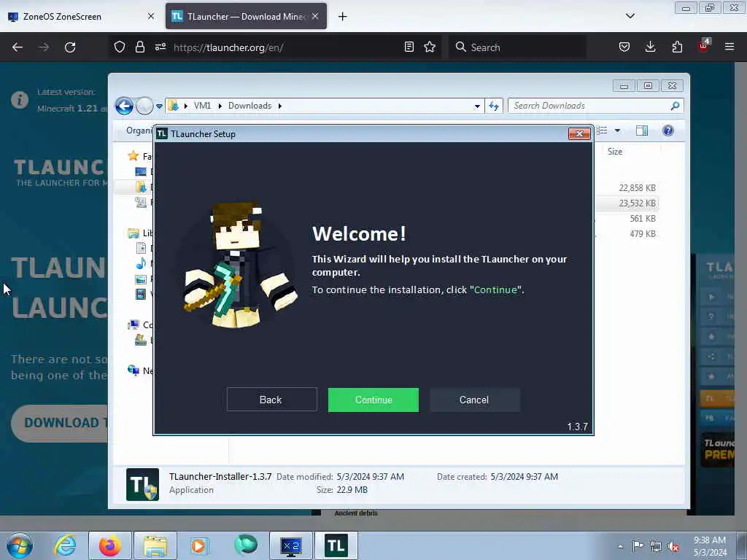The height and width of the screenshot is (560, 747).
Task: Switch to the ZoneOS ZoneScreen browser tab
Action: point(82,16)
